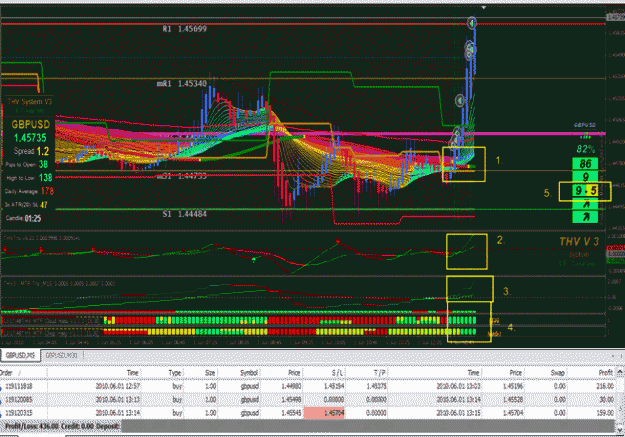Click open time 2010.06.01 12:57
625x437 pixels.
point(118,386)
